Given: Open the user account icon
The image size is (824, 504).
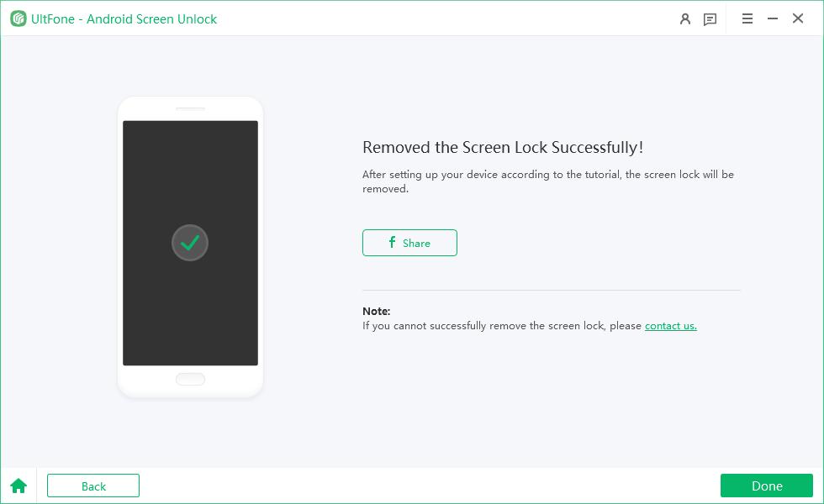Looking at the screenshot, I should click(x=685, y=18).
